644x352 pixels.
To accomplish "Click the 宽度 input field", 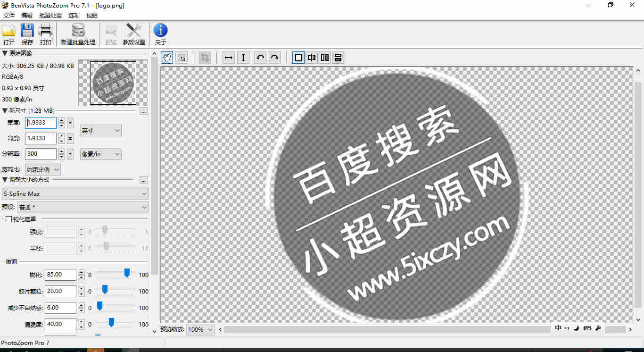I will (41, 123).
